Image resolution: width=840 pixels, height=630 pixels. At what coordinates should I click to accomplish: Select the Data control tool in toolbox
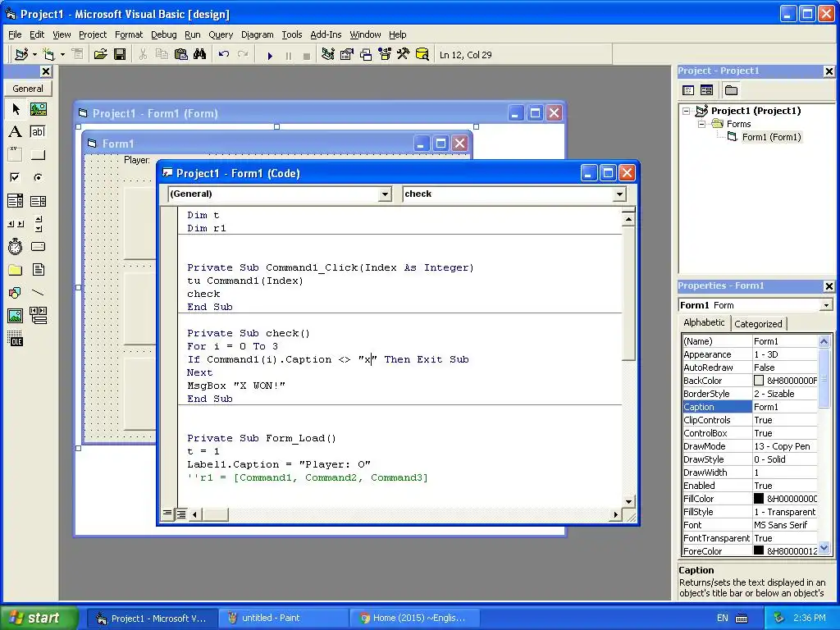(x=38, y=316)
